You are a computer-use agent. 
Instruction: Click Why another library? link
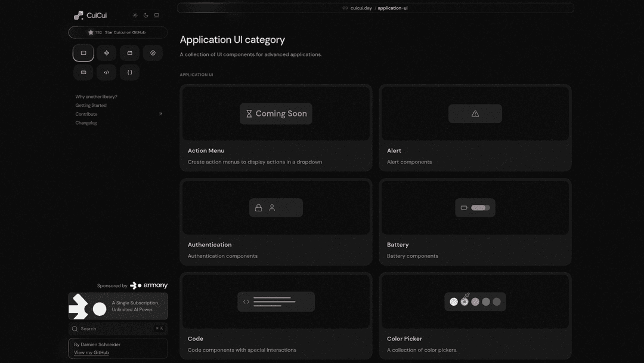coord(96,97)
